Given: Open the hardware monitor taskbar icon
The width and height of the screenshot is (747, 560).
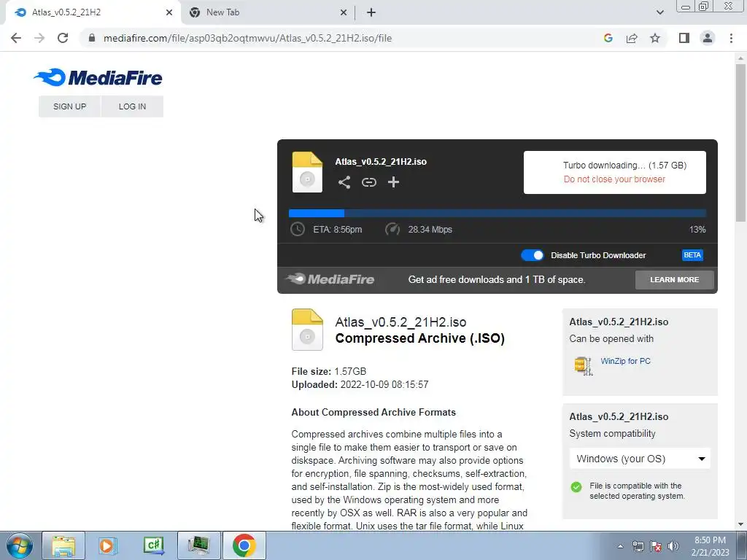Looking at the screenshot, I should click(198, 545).
